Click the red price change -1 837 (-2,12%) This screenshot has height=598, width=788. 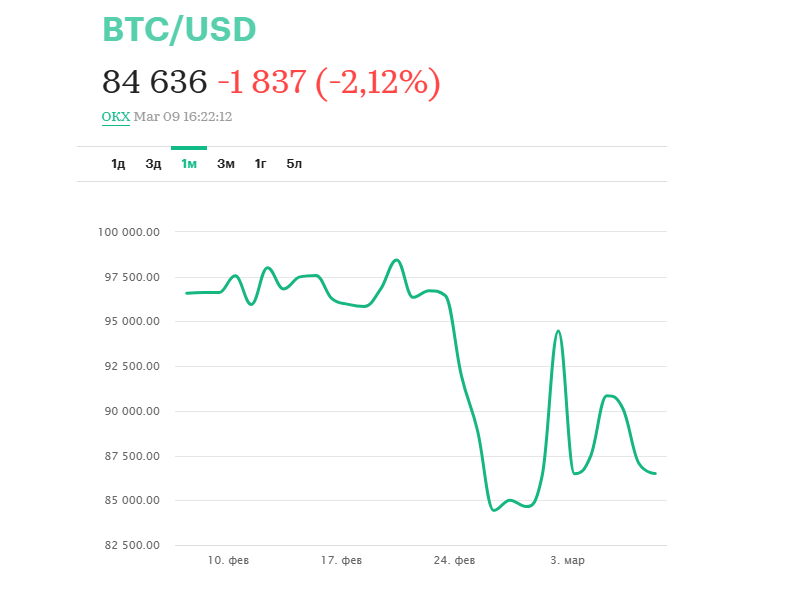pyautogui.click(x=328, y=82)
